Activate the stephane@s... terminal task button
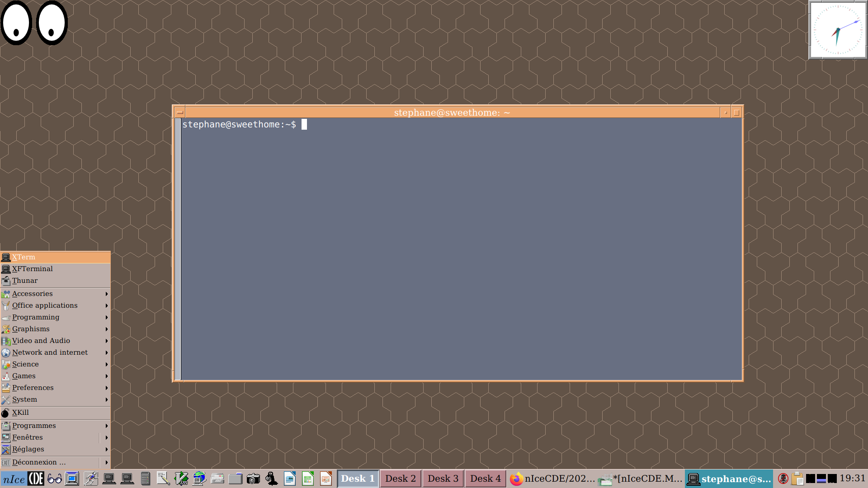This screenshot has height=488, width=868. [x=729, y=479]
